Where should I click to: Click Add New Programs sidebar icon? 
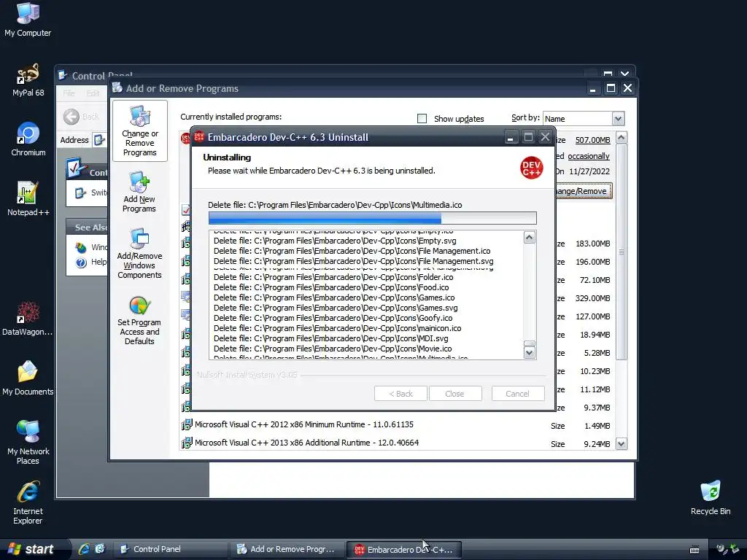point(139,192)
